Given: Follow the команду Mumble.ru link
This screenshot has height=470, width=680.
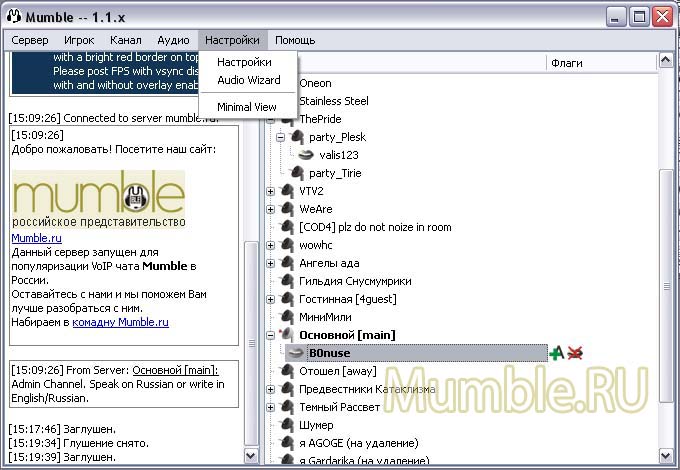Looking at the screenshot, I should pos(120,323).
